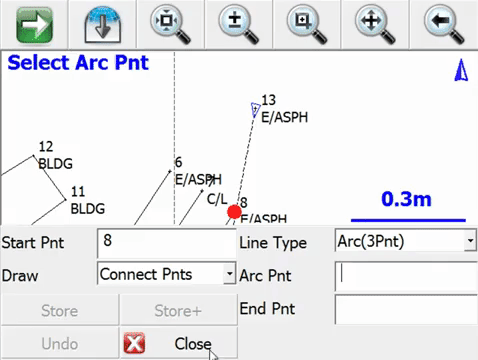
Task: Click the green right-arrow icon
Action: click(x=34, y=25)
